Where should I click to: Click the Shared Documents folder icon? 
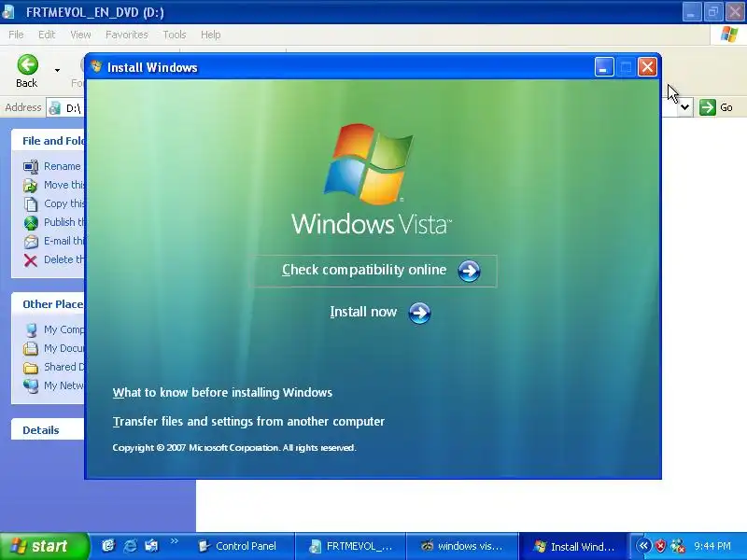click(x=31, y=368)
